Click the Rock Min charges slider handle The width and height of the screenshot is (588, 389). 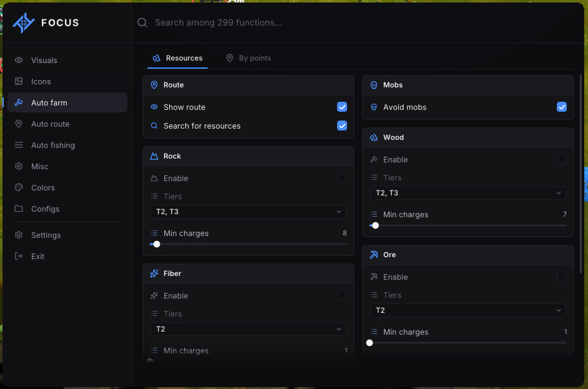157,244
